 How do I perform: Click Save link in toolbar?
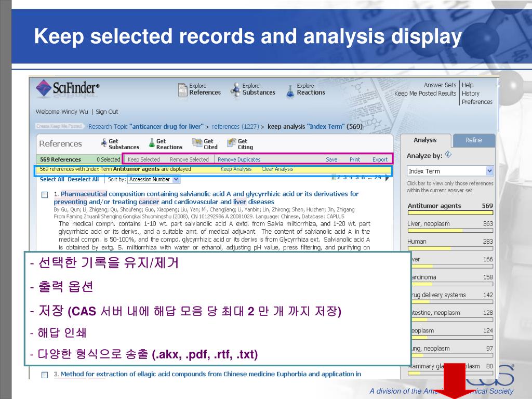[x=331, y=159]
